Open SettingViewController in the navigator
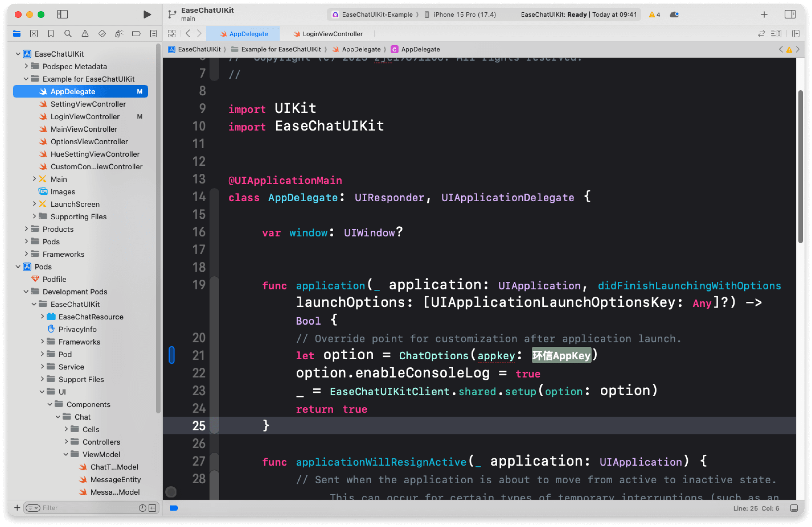The height and width of the screenshot is (527, 812). [x=88, y=104]
